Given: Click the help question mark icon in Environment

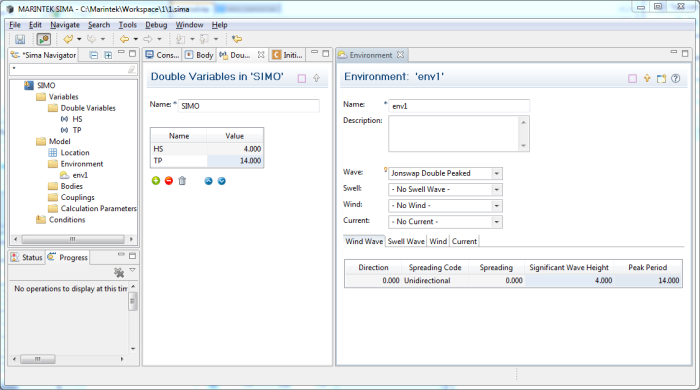Looking at the screenshot, I should click(676, 79).
